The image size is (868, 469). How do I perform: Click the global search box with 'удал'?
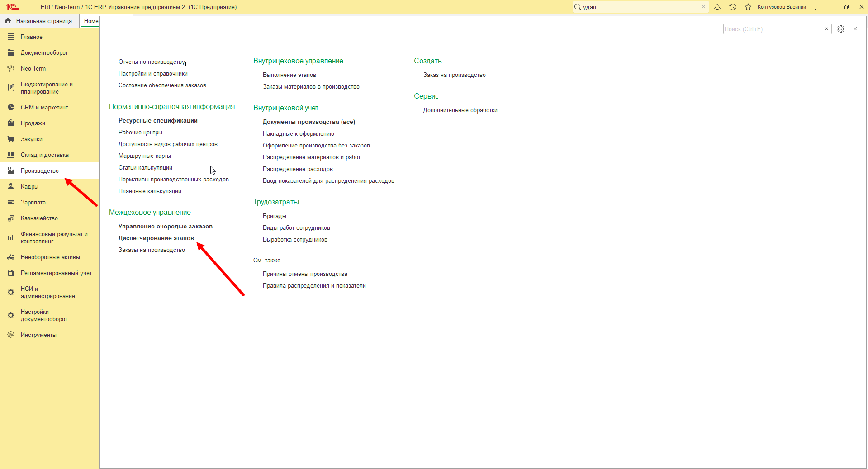[640, 7]
